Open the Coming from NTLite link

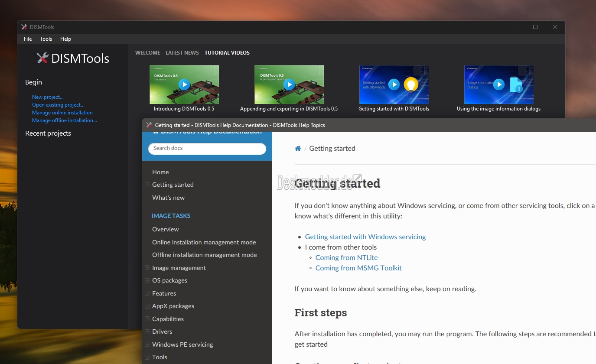[x=346, y=257]
